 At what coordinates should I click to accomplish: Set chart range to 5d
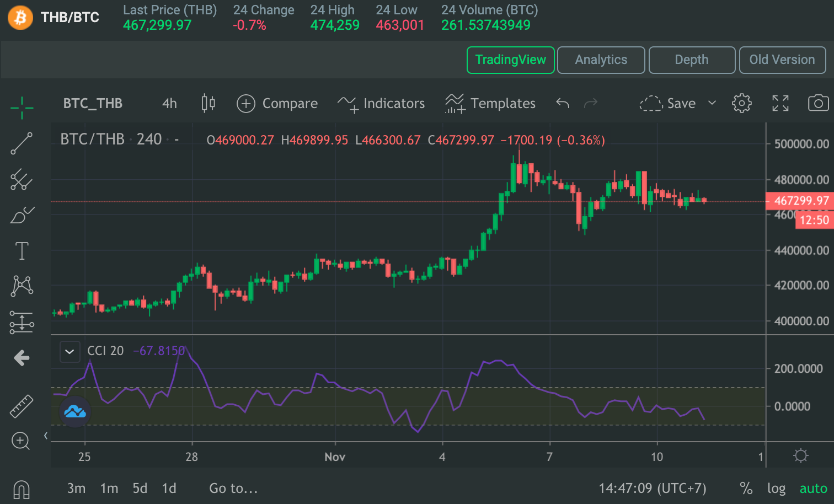pos(140,489)
